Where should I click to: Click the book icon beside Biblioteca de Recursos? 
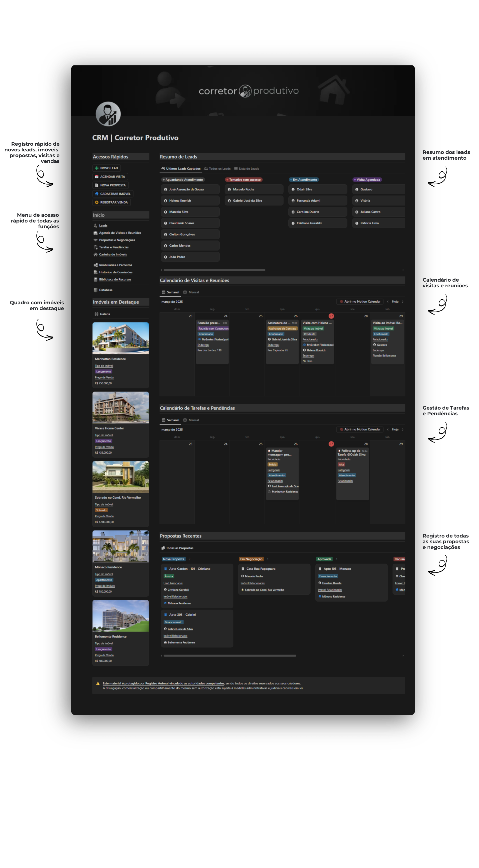(x=96, y=279)
